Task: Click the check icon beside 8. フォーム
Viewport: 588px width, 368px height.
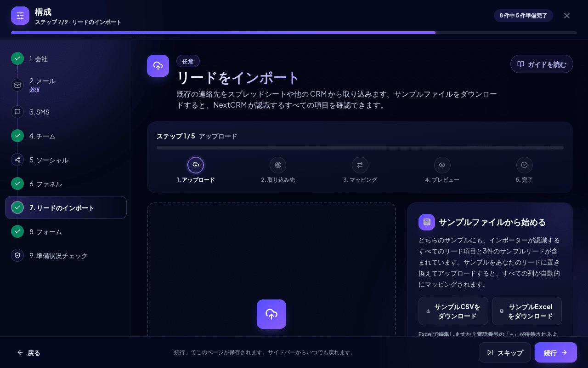Action: [x=17, y=231]
